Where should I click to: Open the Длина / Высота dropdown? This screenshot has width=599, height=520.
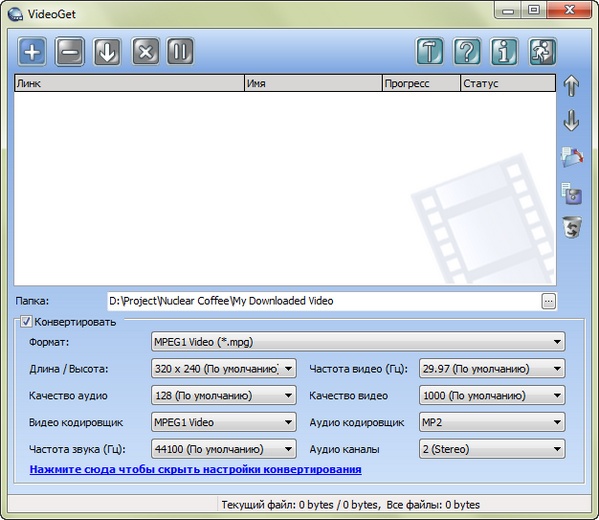(223, 369)
